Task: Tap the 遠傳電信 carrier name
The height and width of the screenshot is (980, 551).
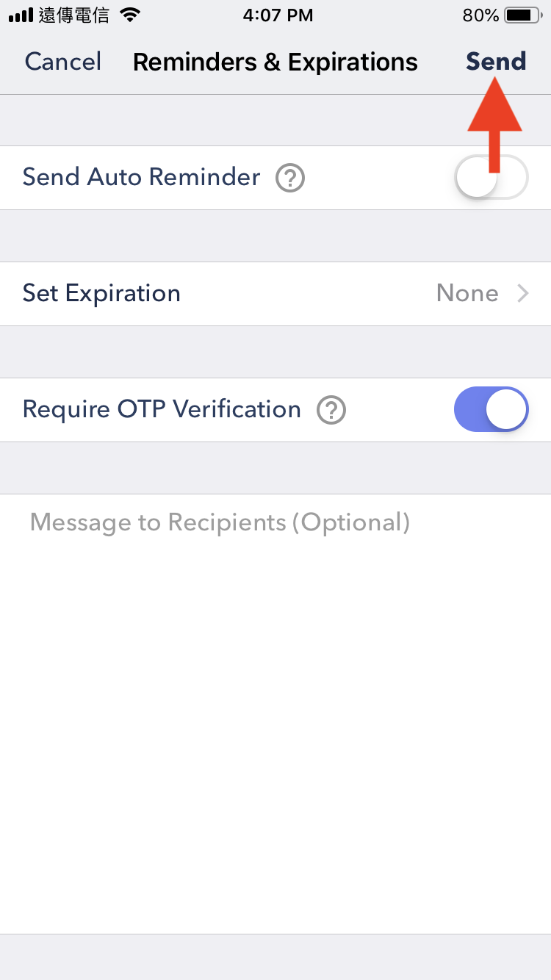Action: point(74,15)
